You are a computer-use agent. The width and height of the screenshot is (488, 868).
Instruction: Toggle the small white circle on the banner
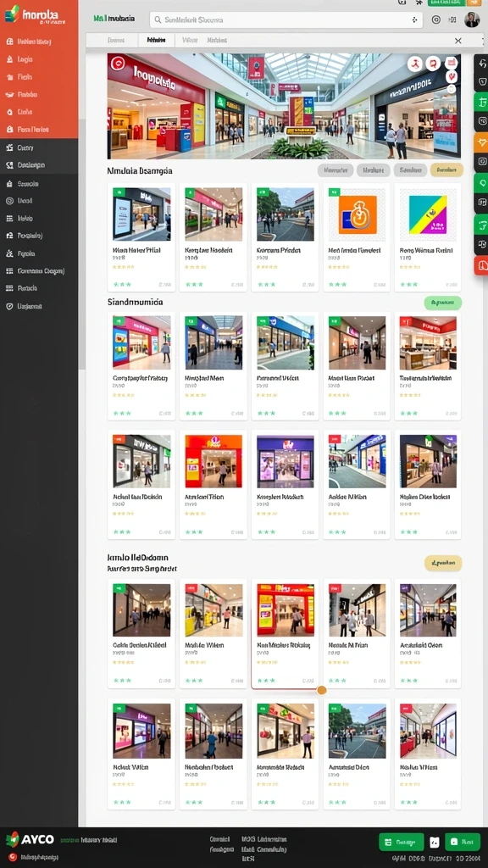pyautogui.click(x=452, y=89)
